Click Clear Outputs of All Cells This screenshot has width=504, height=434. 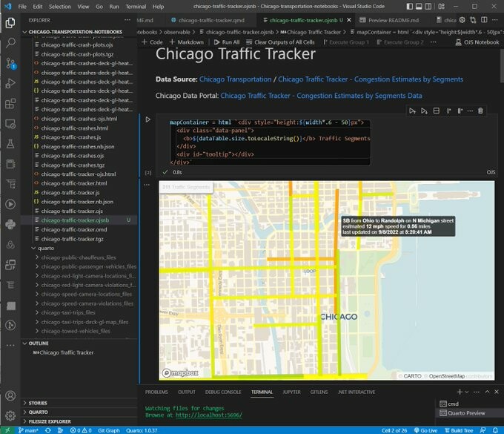280,42
